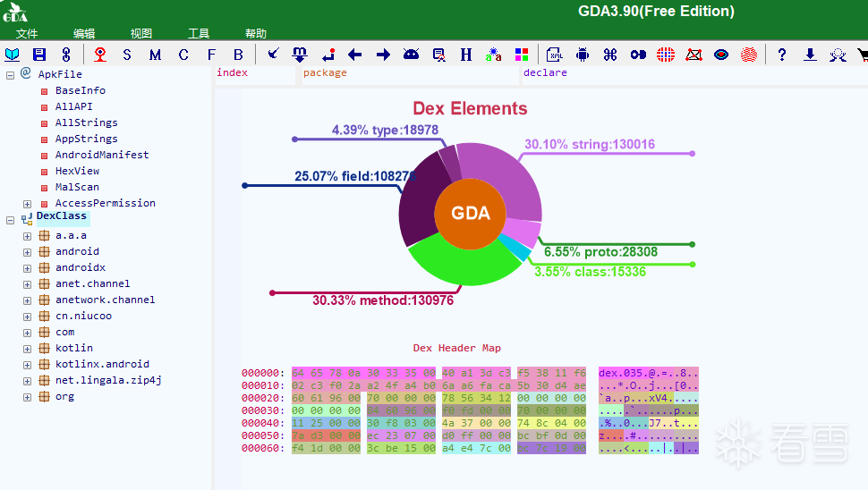This screenshot has height=490, width=868.
Task: Click the four colored squares icon
Action: click(x=522, y=55)
